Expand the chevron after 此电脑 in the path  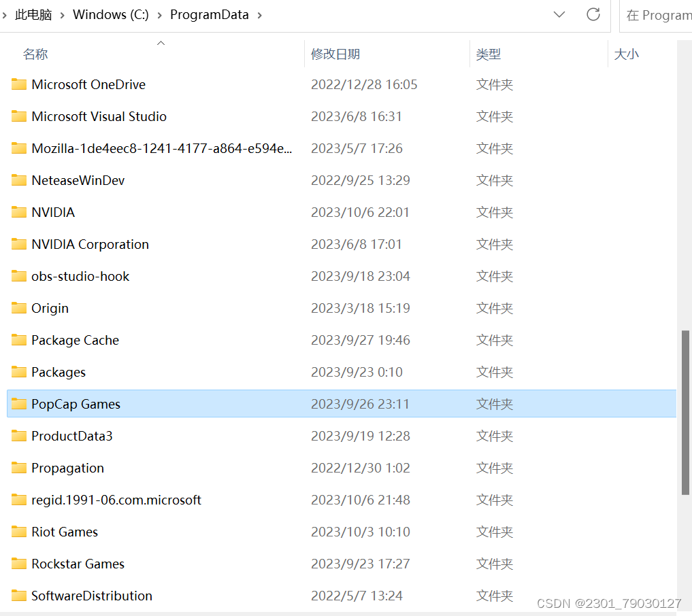[62, 16]
